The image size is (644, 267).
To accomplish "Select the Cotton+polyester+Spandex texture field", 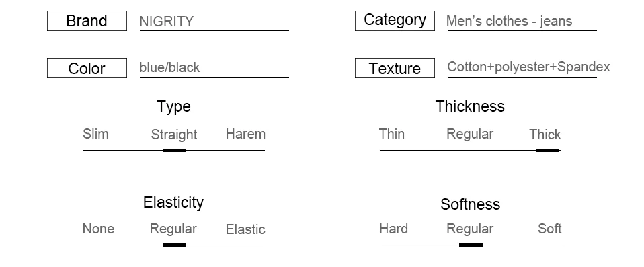I will (x=528, y=67).
